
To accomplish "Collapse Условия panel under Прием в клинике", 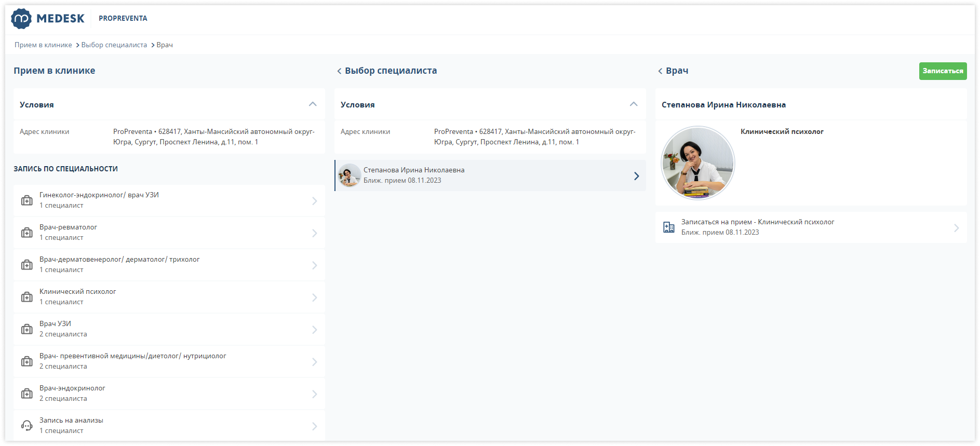I will (x=313, y=104).
